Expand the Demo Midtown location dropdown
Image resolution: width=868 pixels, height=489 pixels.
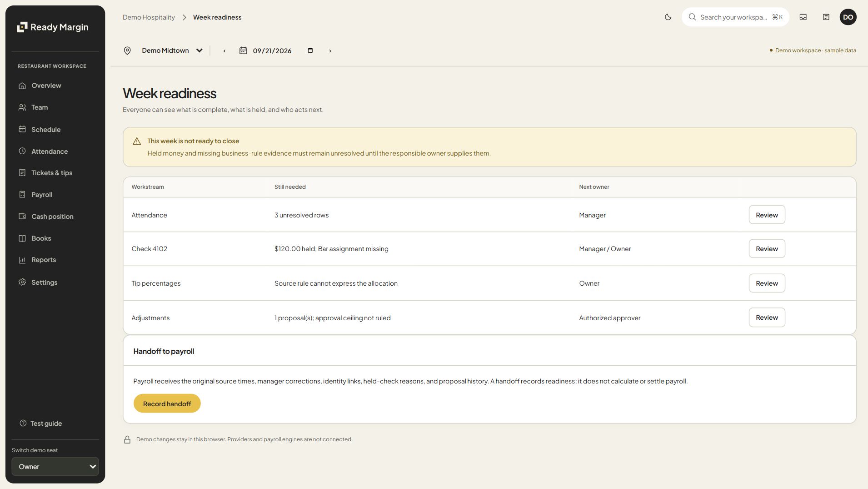[x=172, y=50]
